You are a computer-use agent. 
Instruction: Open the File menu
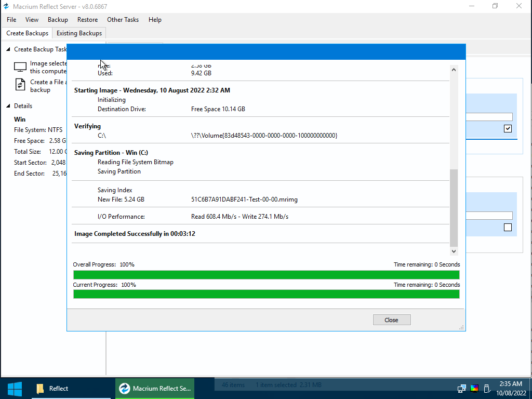(x=11, y=20)
